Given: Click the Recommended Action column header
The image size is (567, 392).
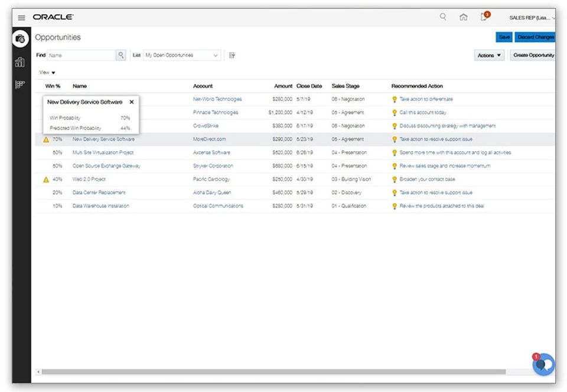Looking at the screenshot, I should (x=417, y=86).
